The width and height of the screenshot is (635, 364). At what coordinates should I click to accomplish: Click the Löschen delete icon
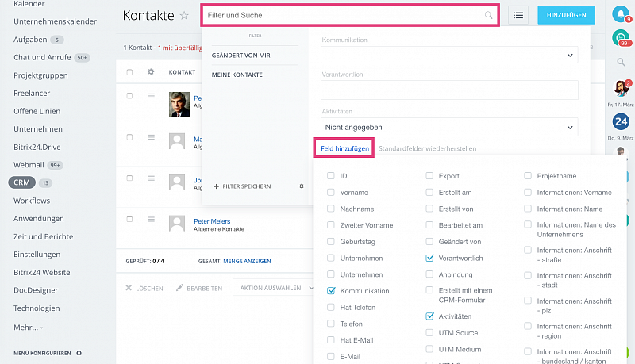click(x=129, y=288)
